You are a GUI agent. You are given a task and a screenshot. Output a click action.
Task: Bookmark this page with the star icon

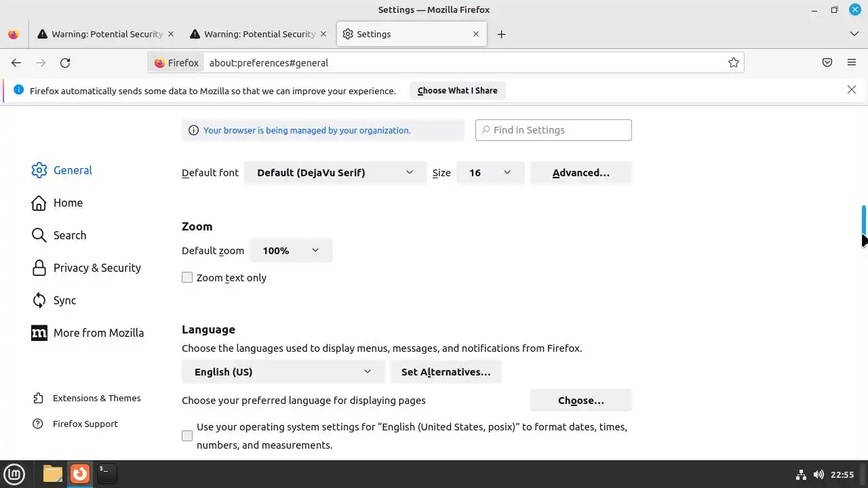(x=733, y=63)
